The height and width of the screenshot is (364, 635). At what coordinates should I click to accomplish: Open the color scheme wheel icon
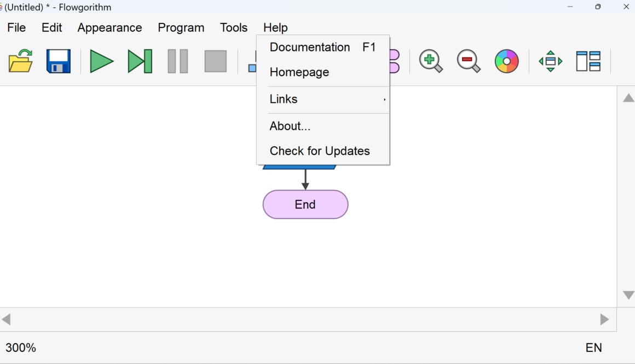pos(506,61)
